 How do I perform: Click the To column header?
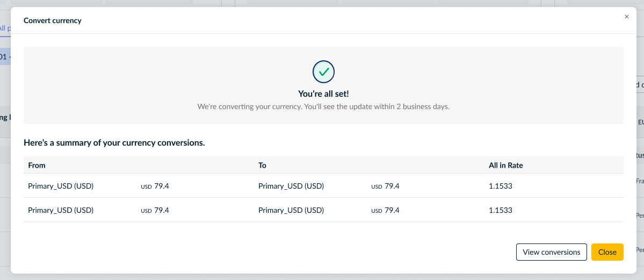[263, 166]
